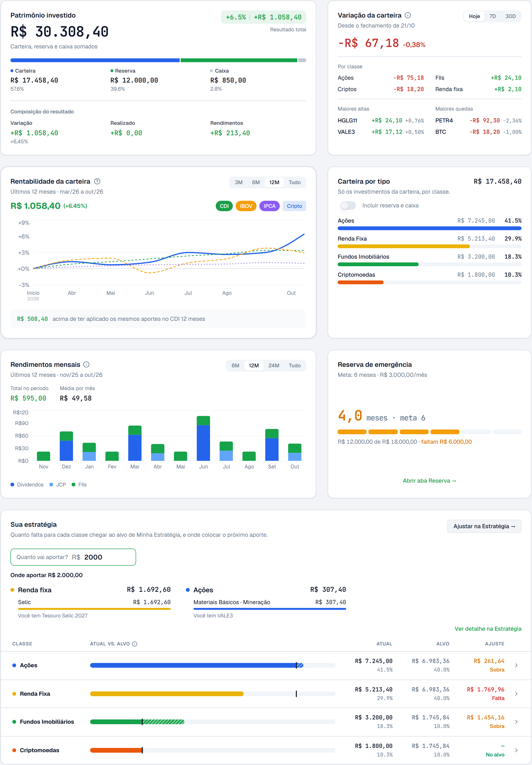Screen dimensions: 532x765
Task: Select 3M period for Rentabilidade
Action: point(238,182)
